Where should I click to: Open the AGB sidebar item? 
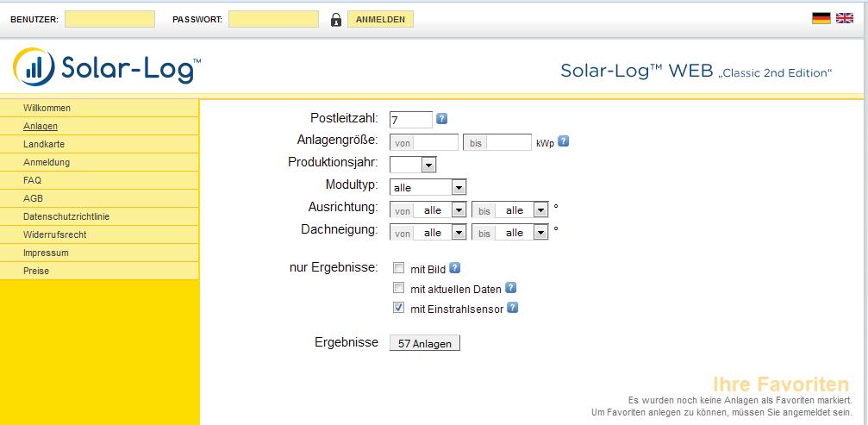click(x=100, y=198)
